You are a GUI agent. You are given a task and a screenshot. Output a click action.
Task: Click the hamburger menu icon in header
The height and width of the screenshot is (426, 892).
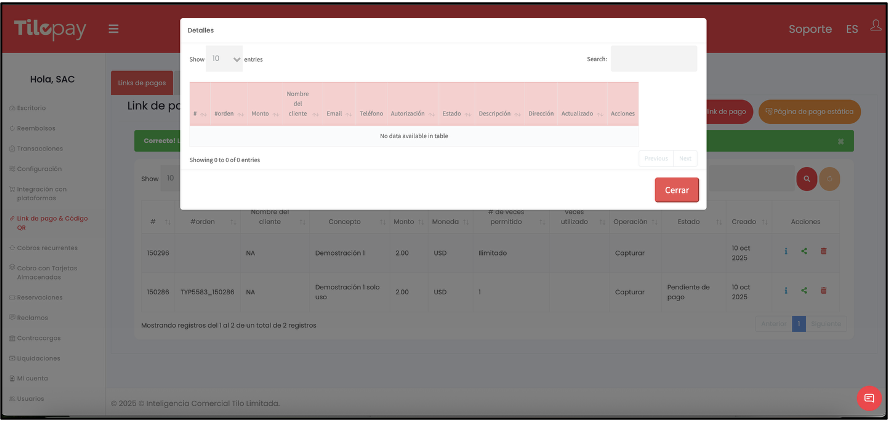coord(114,29)
